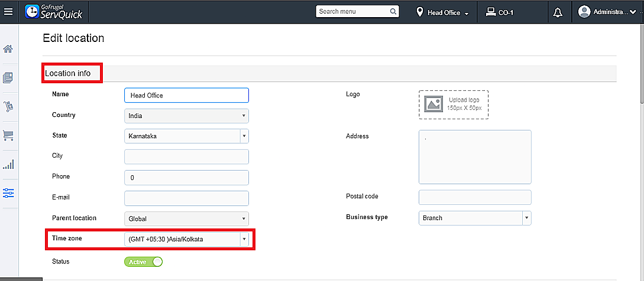Open Head Office location menu

pyautogui.click(x=443, y=12)
